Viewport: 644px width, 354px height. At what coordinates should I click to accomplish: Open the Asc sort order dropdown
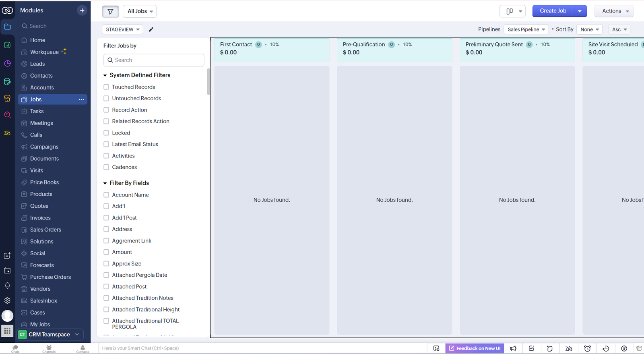pyautogui.click(x=619, y=29)
